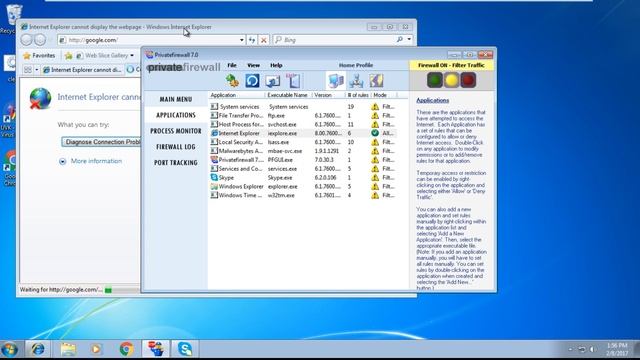Click the IE stop loading X button

pos(264,40)
